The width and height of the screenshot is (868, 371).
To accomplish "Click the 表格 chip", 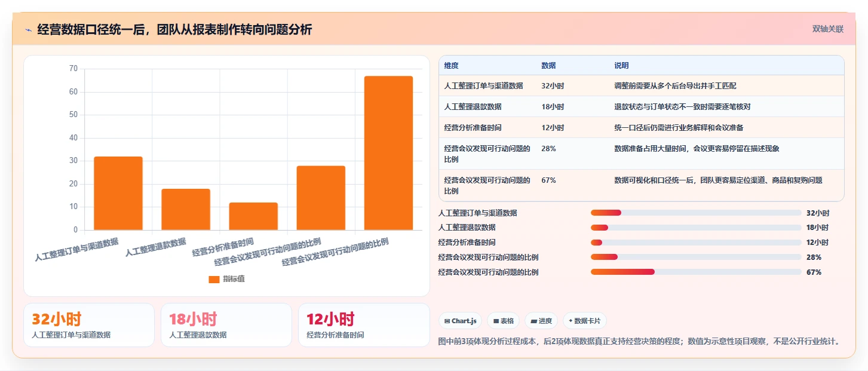I will 503,321.
